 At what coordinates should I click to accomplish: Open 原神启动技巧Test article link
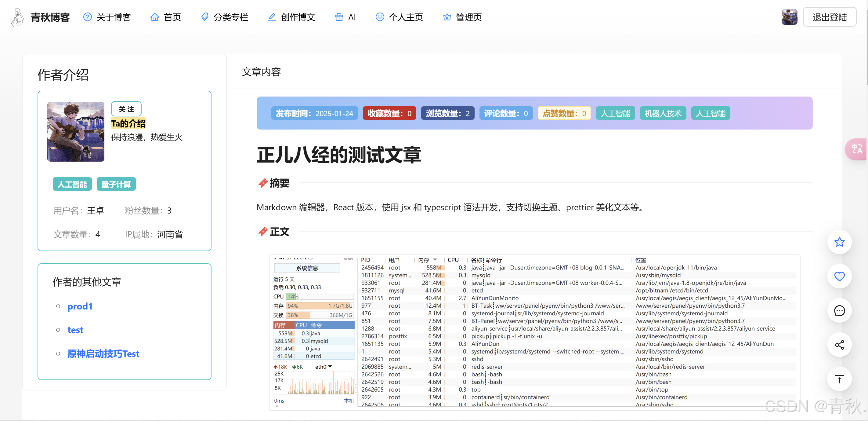click(103, 353)
